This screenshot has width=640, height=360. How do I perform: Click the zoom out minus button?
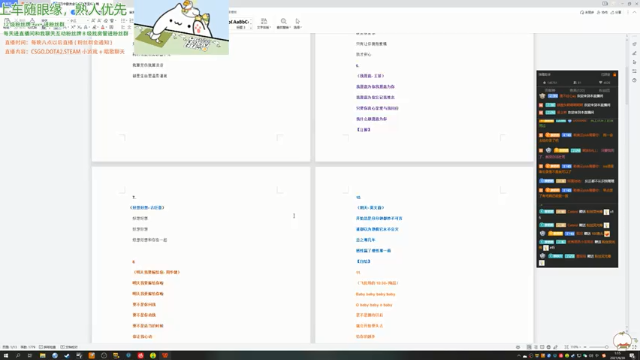585,347
